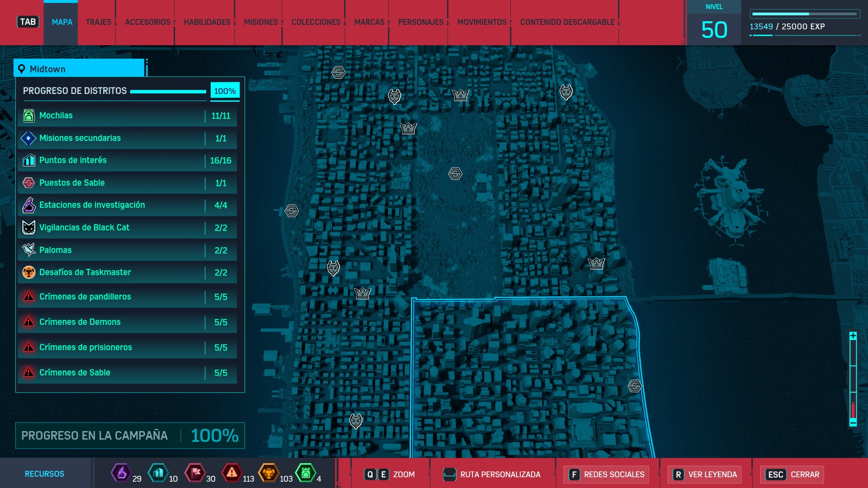
Task: Click the zoom in plus on map slider
Action: (853, 336)
